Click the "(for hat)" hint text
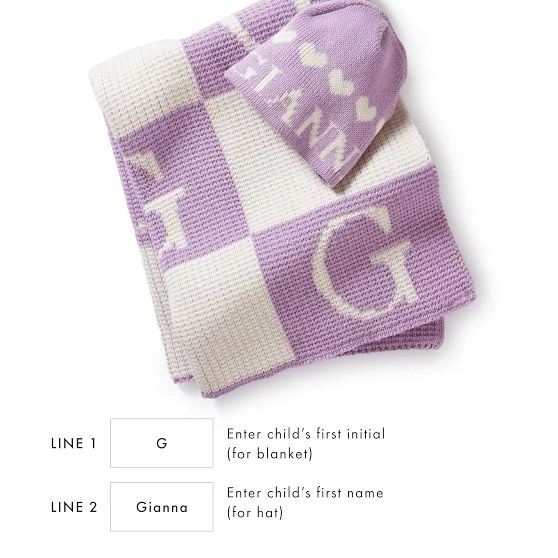Screen dimensions: 558x558 point(255,513)
